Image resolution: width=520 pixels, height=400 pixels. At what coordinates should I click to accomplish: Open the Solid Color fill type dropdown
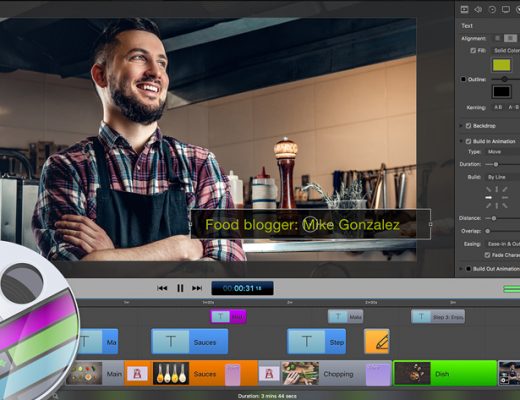click(x=506, y=50)
